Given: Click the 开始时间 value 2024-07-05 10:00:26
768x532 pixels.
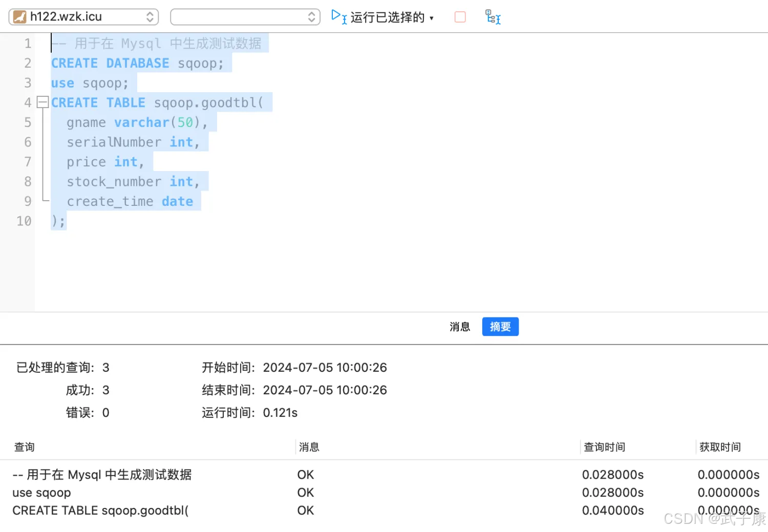Looking at the screenshot, I should click(325, 368).
